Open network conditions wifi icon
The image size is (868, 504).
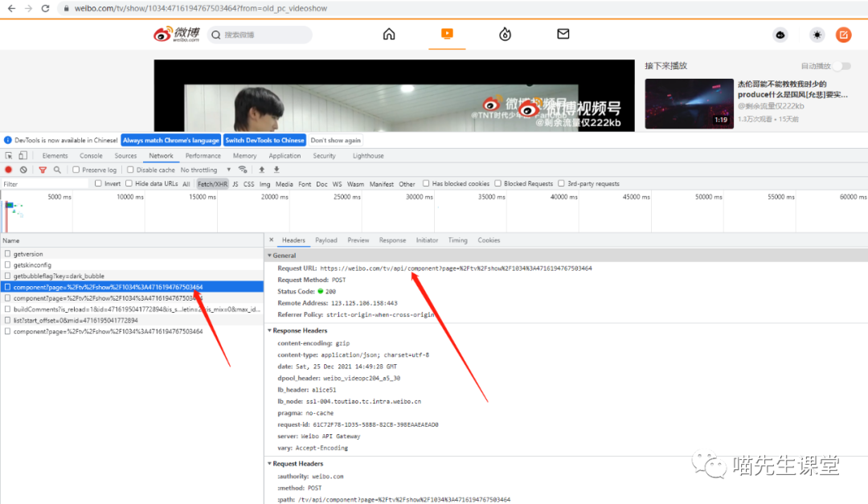243,170
